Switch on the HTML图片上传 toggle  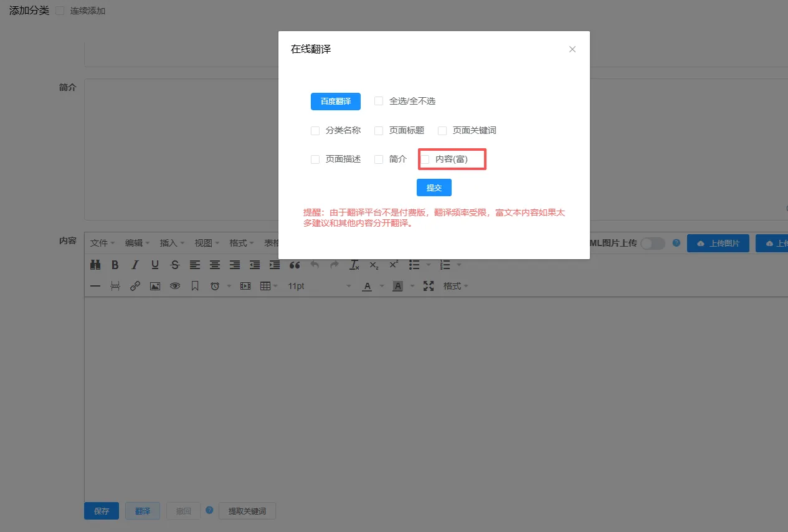tap(653, 243)
